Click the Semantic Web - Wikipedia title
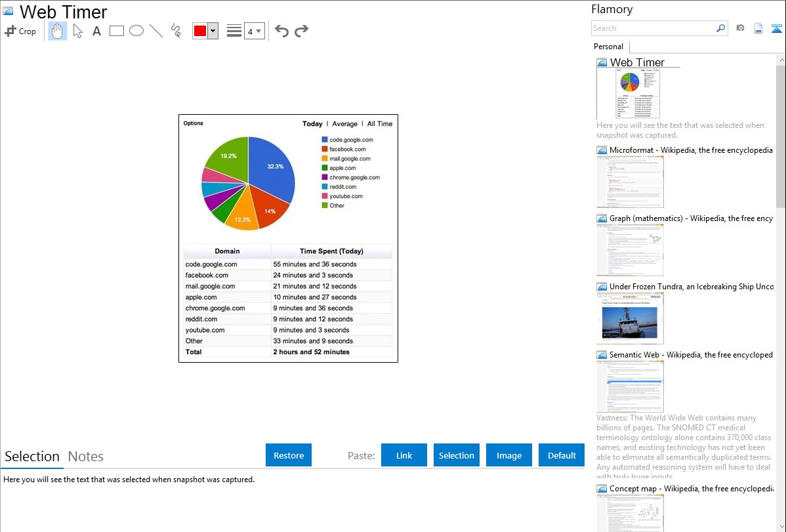Image resolution: width=786 pixels, height=532 pixels. [691, 354]
